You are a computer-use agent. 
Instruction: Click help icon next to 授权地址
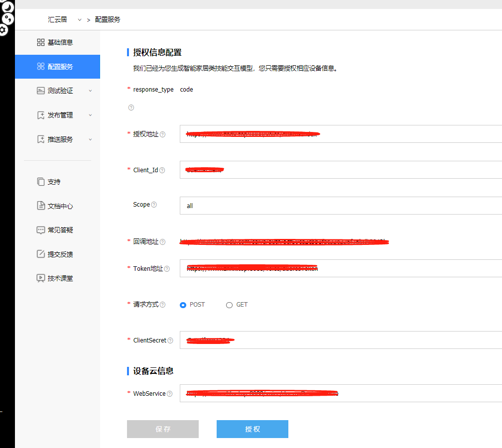(163, 134)
